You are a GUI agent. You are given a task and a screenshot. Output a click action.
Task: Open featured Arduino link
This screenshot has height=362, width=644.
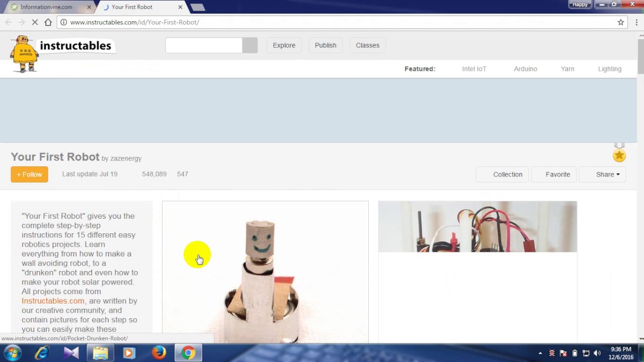(x=525, y=69)
